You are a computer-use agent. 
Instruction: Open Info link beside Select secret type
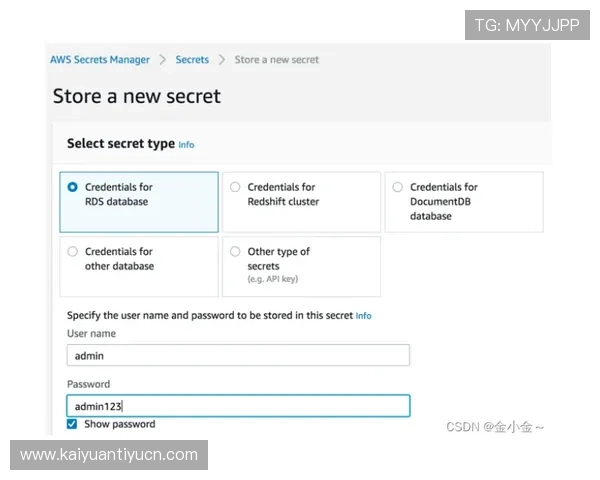tap(186, 145)
